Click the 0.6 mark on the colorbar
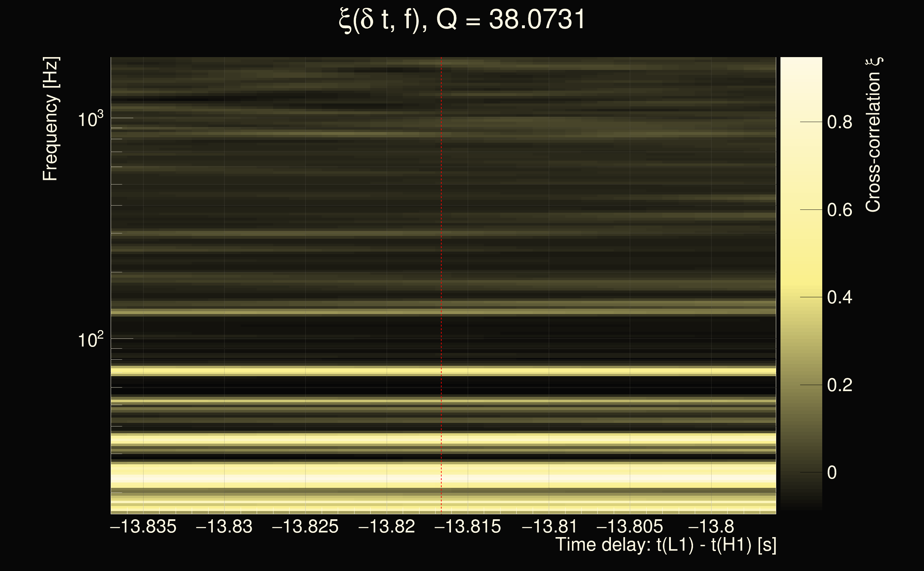Image resolution: width=924 pixels, height=571 pixels. tap(839, 210)
